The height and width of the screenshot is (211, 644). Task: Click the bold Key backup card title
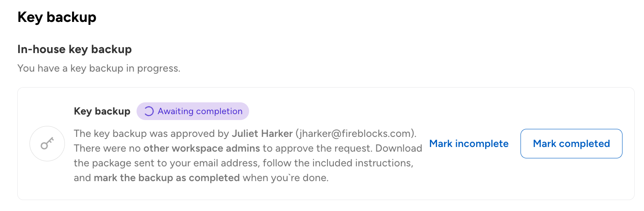[x=102, y=112]
